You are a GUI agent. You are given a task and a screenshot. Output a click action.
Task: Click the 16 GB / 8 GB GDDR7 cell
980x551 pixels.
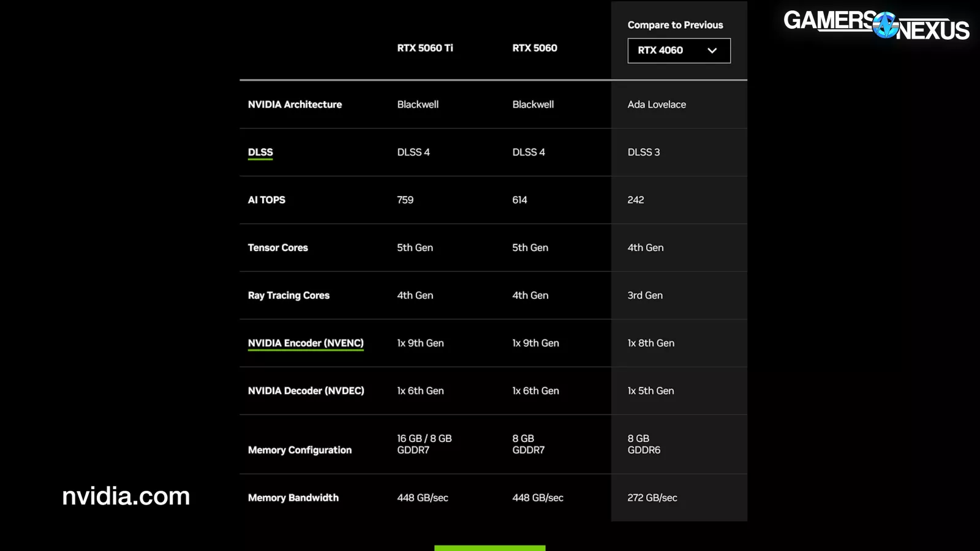click(424, 444)
